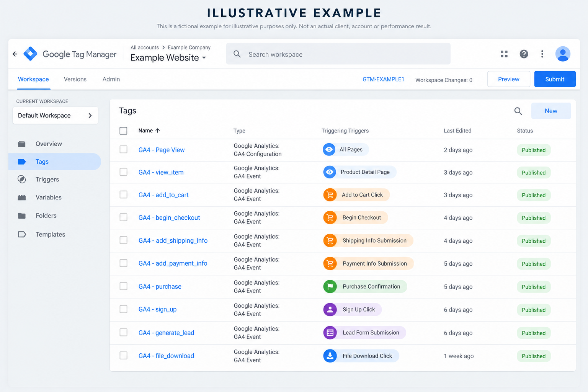Check the box for GA4 - Page View
Image resolution: width=588 pixels, height=392 pixels.
[x=123, y=149]
